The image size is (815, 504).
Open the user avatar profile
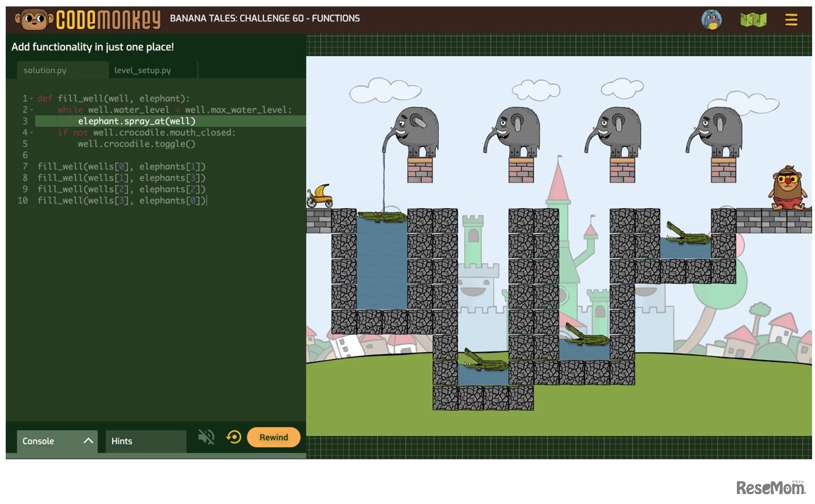coord(711,20)
